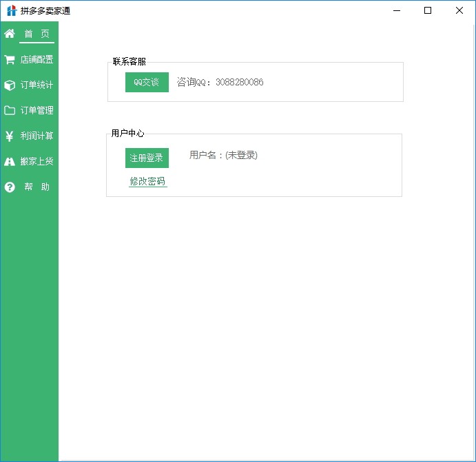Open the 搬家上货 menu item
The height and width of the screenshot is (462, 476).
(37, 161)
